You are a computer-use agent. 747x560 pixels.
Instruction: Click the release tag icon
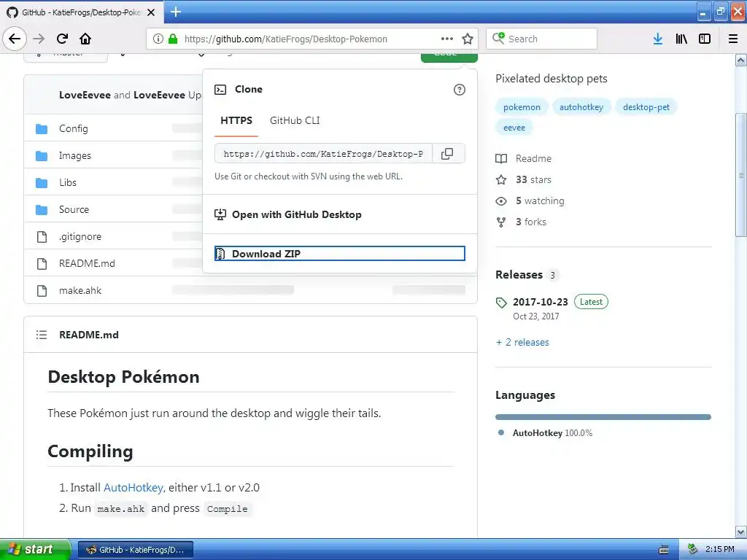(x=501, y=303)
